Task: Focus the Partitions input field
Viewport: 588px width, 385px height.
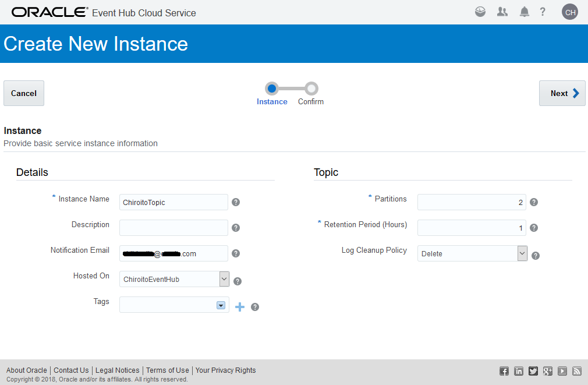Action: pos(472,202)
